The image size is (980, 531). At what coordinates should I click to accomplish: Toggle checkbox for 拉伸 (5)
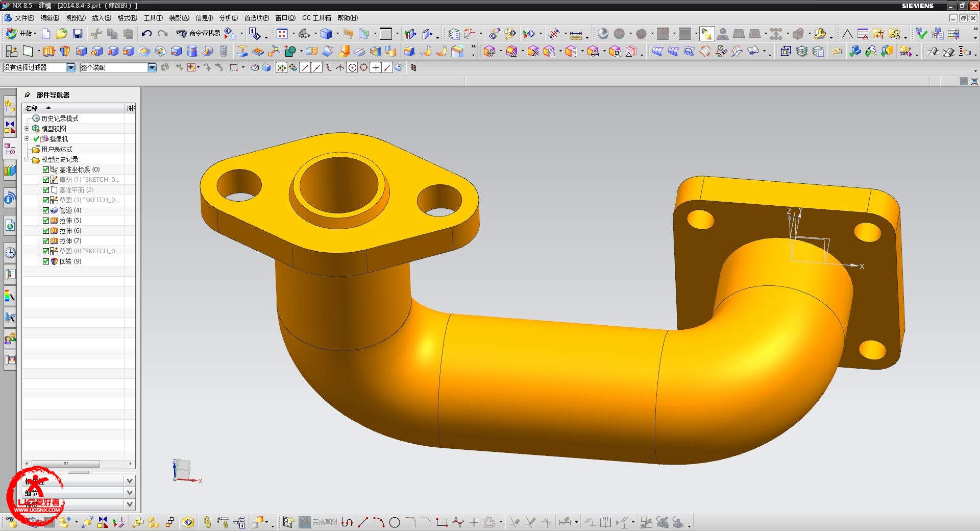[46, 221]
